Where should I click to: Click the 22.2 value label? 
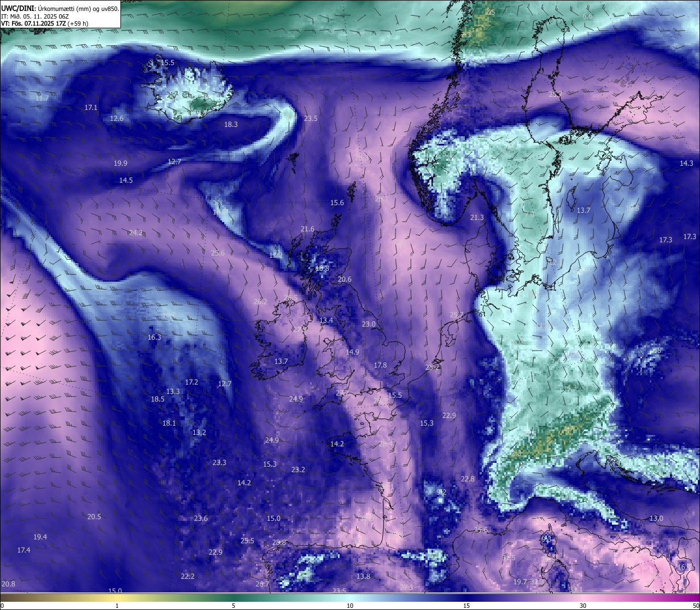188,577
